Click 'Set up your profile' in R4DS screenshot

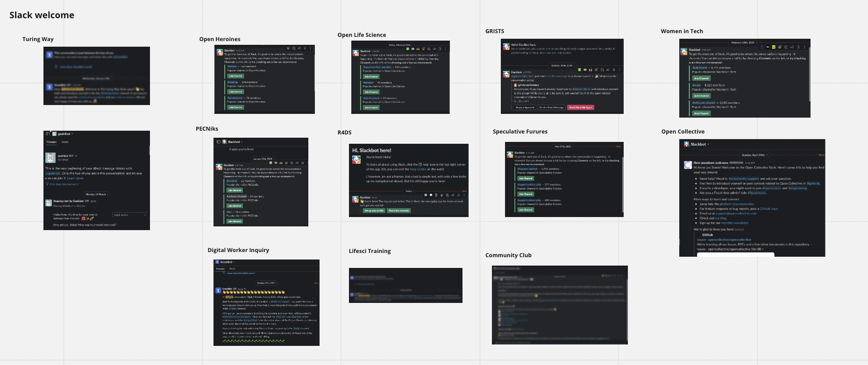374,211
